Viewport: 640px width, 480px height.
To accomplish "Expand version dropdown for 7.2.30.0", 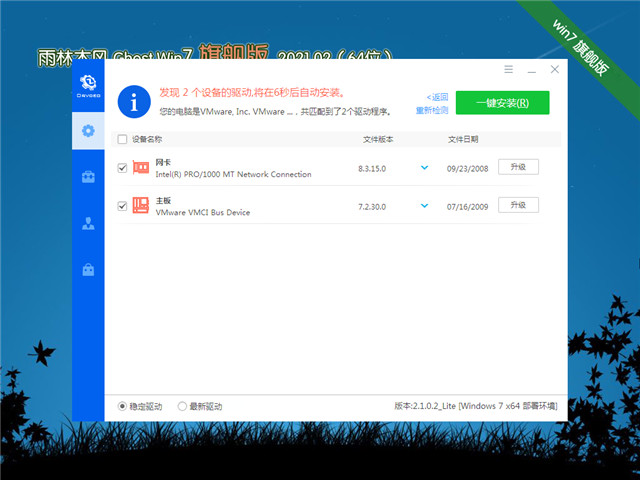I will coord(424,206).
